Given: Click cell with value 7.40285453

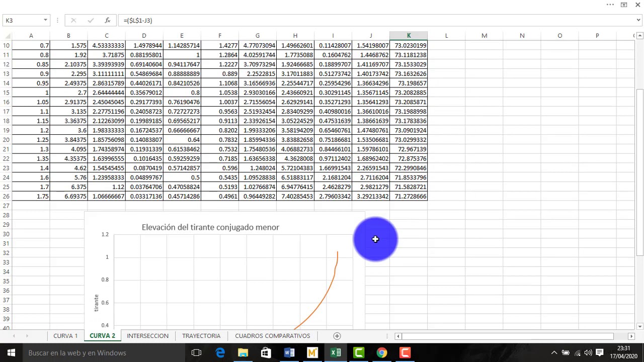Looking at the screenshot, I should 295,196.
